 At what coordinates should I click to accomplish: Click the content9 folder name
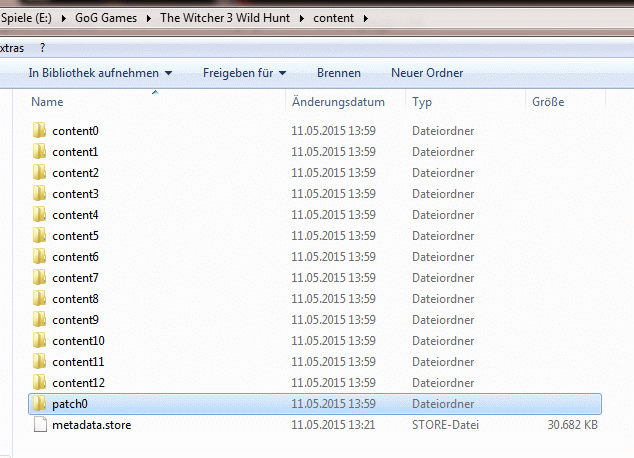(x=75, y=320)
